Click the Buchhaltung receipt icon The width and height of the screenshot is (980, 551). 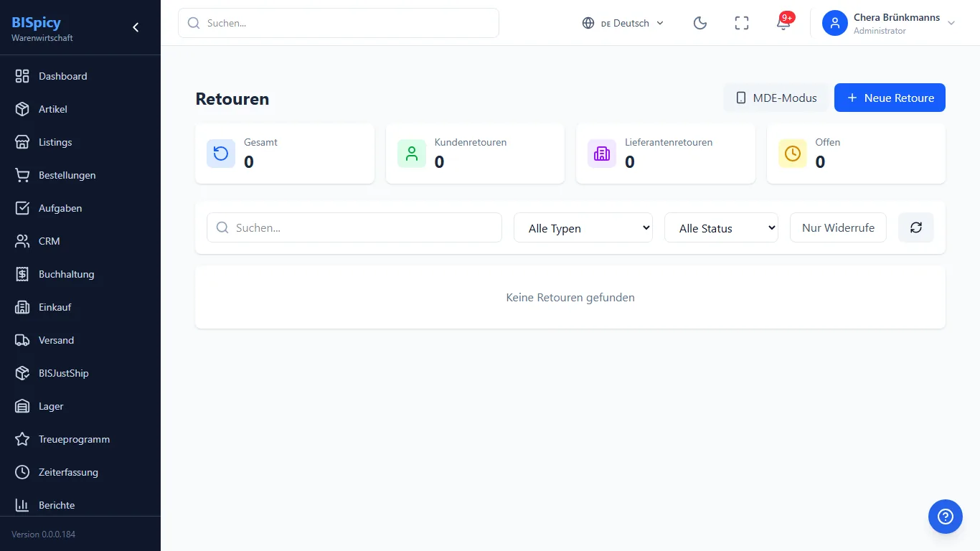[x=22, y=274]
